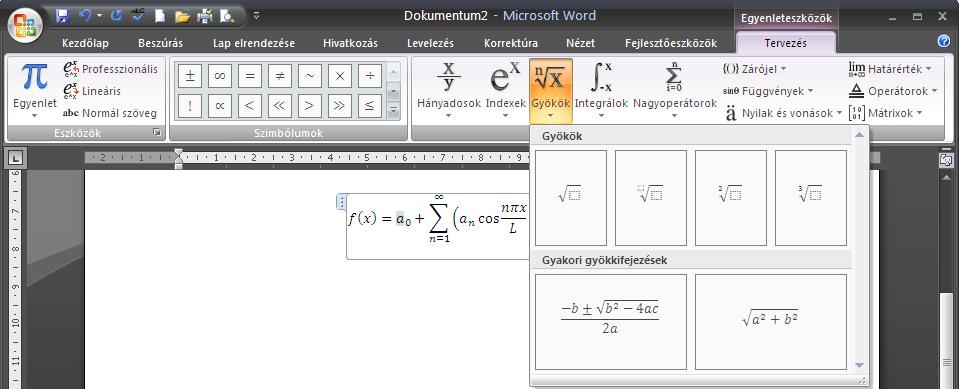The height and width of the screenshot is (389, 959).
Task: Open a file via folder icon
Action: [x=182, y=17]
